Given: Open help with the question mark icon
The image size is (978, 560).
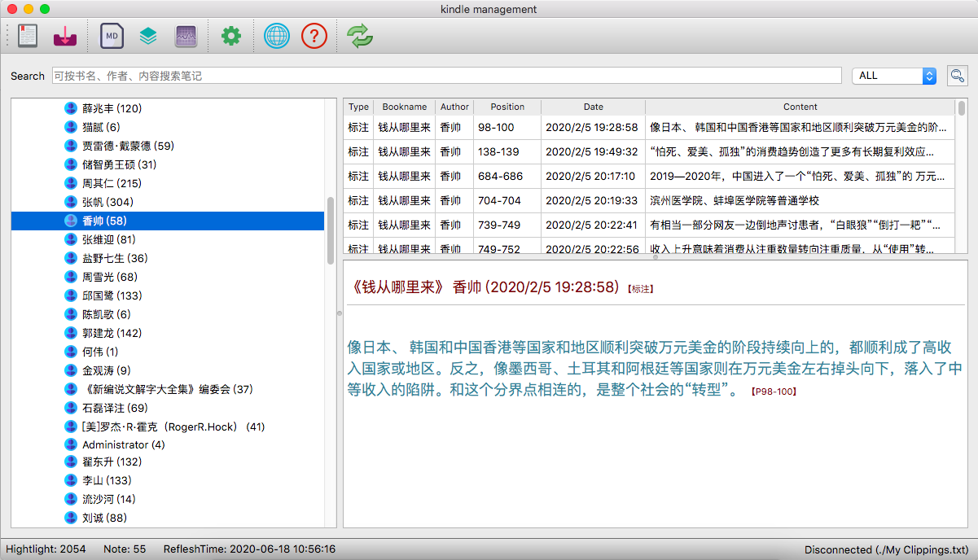Looking at the screenshot, I should [314, 36].
